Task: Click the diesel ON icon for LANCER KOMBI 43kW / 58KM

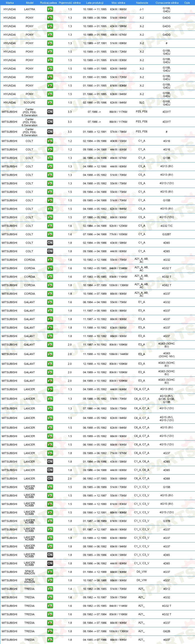Action: point(50,555)
